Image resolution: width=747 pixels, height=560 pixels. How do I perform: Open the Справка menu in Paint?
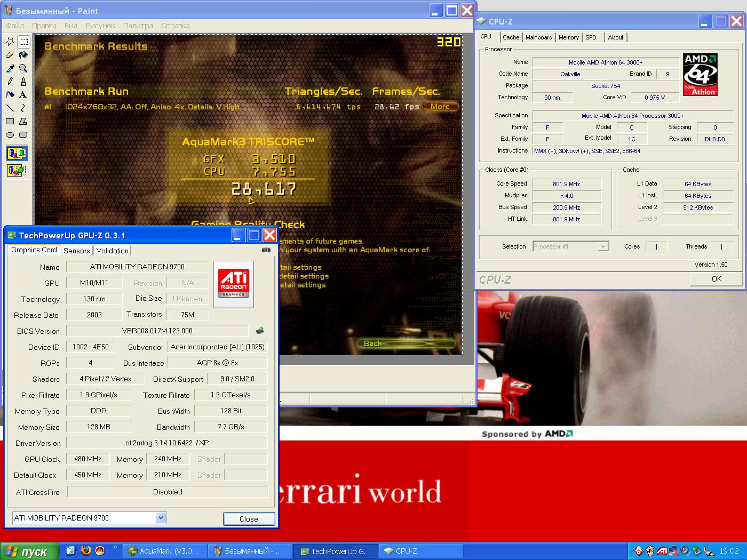(x=176, y=26)
